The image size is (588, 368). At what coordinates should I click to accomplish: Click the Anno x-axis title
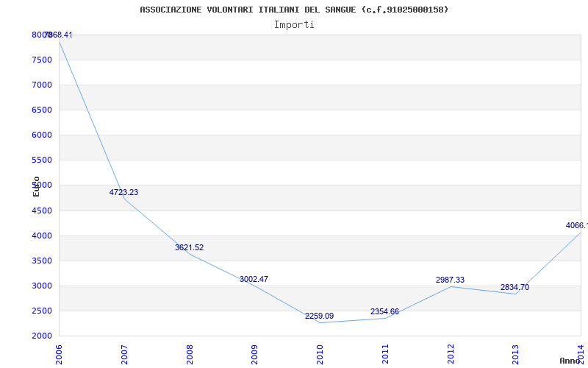[x=570, y=361]
